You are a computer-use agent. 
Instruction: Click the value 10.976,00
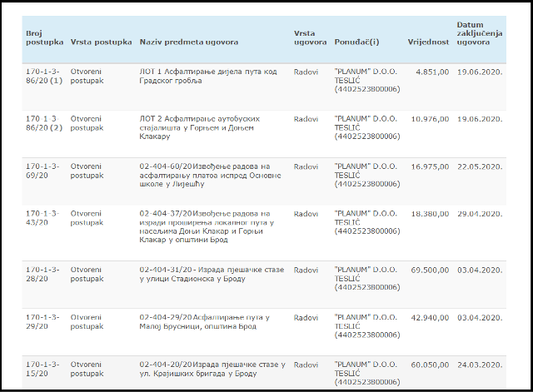[x=430, y=119]
